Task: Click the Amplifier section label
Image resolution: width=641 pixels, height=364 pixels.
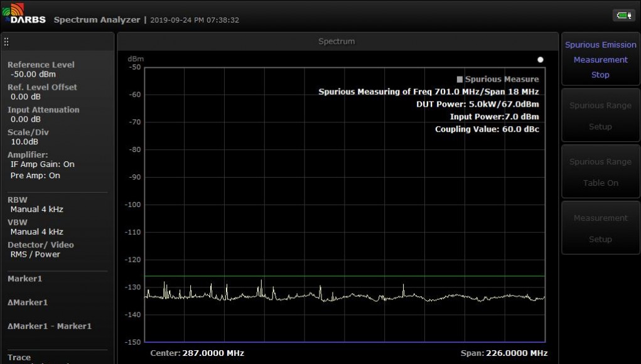Action: click(x=28, y=155)
